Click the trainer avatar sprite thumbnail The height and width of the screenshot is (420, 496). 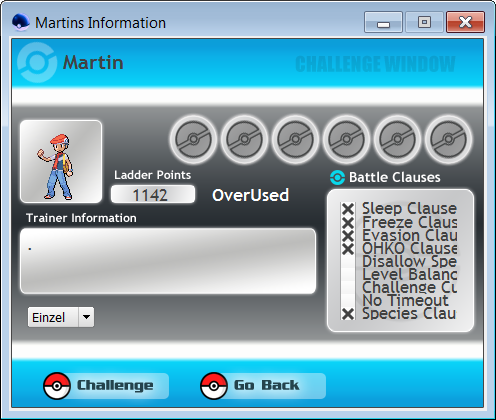click(x=61, y=162)
